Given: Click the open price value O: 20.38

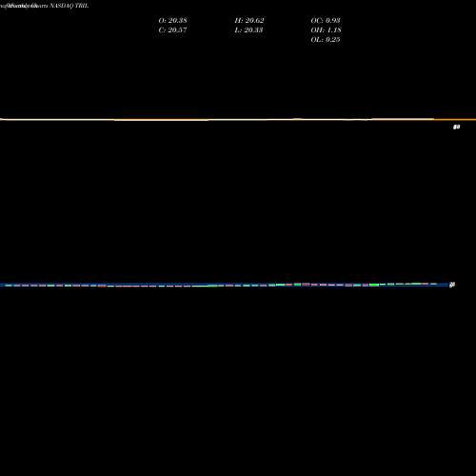Looking at the screenshot, I should [x=172, y=20].
